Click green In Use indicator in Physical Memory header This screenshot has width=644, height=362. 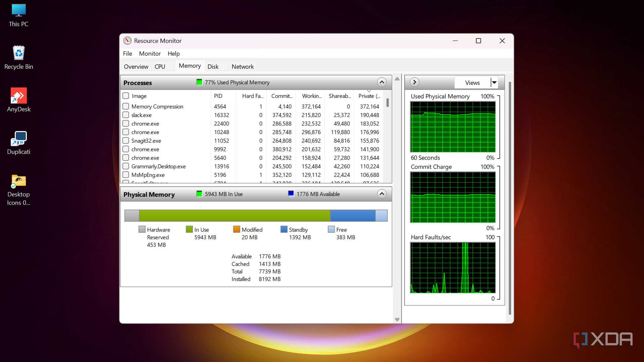point(199,194)
